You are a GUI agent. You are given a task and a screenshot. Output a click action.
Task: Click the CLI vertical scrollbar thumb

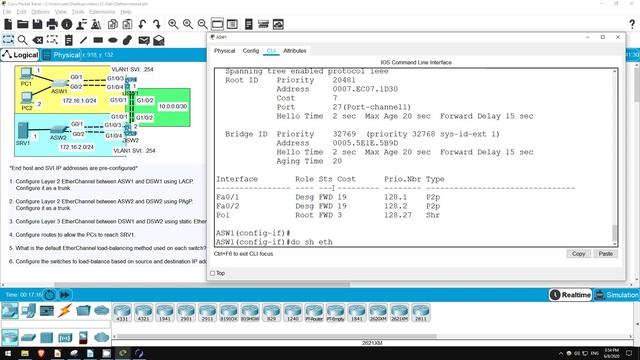(614, 233)
